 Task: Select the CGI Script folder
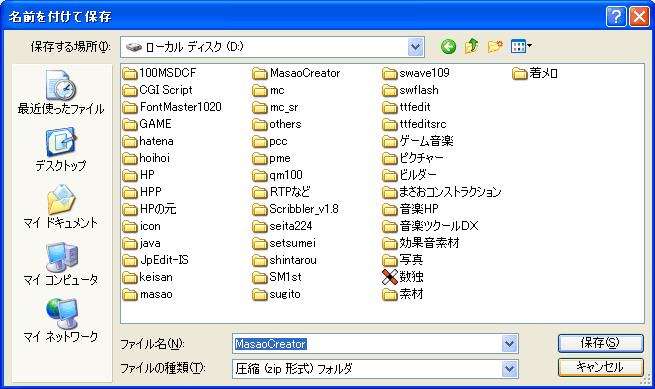157,90
